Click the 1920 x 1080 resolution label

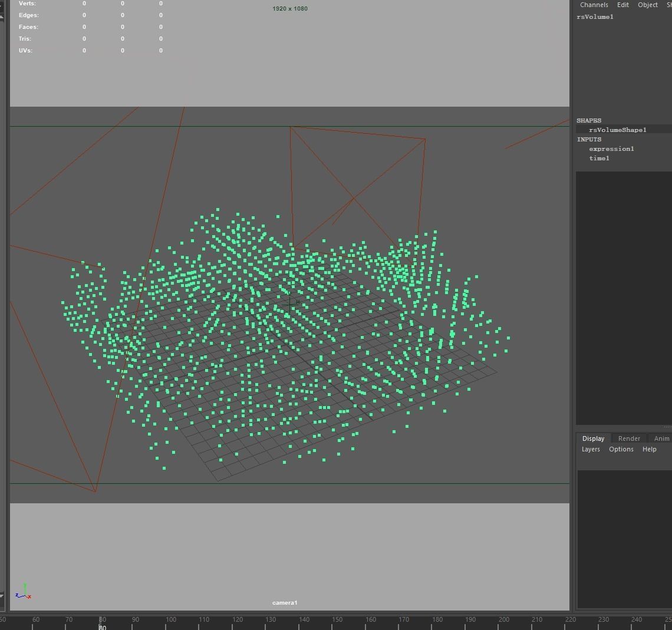(289, 9)
